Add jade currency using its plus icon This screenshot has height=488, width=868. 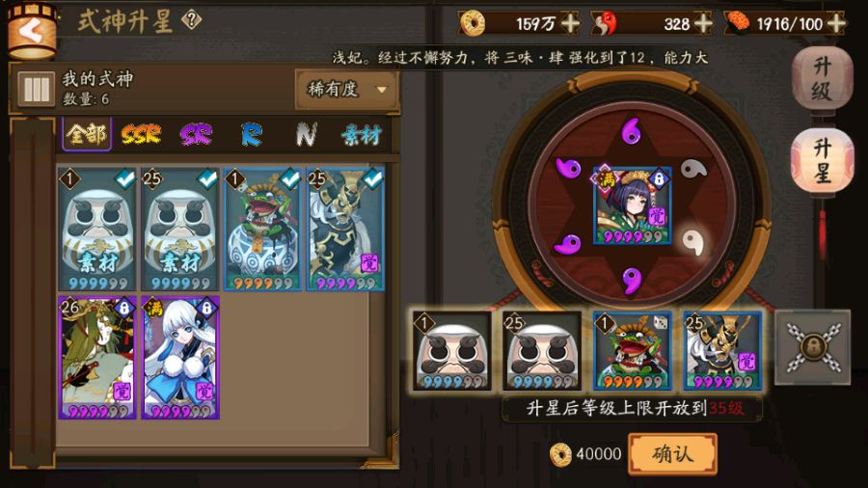(704, 24)
